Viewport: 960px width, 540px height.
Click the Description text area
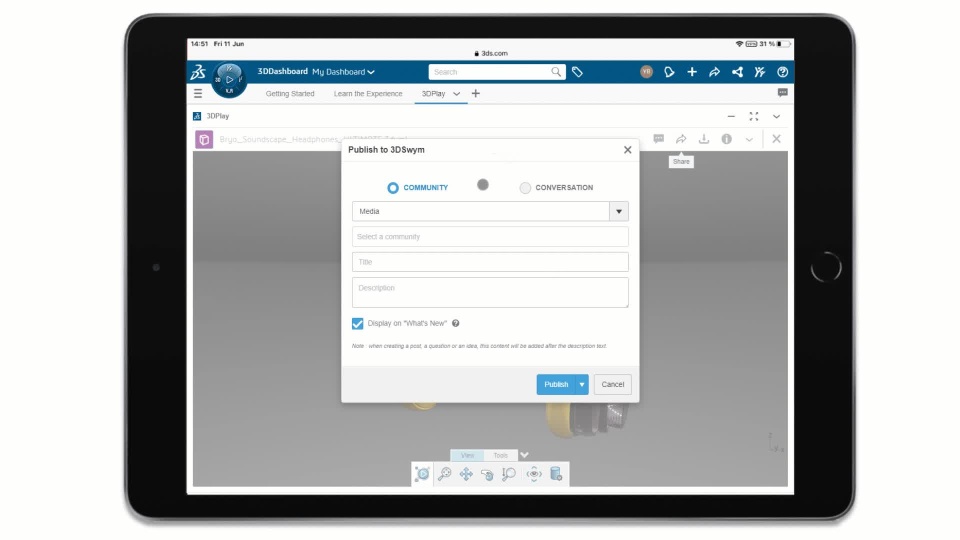point(490,292)
